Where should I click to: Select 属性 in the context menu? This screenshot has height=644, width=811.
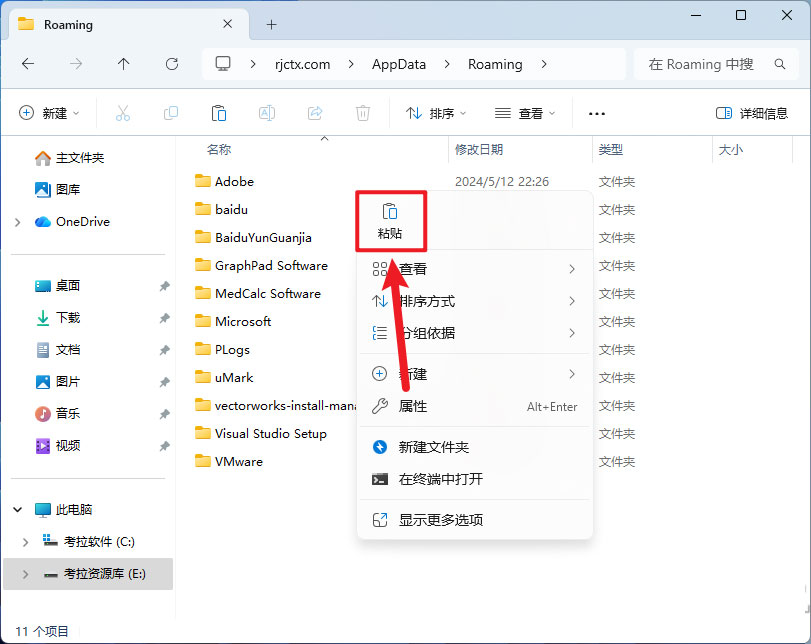coord(474,406)
